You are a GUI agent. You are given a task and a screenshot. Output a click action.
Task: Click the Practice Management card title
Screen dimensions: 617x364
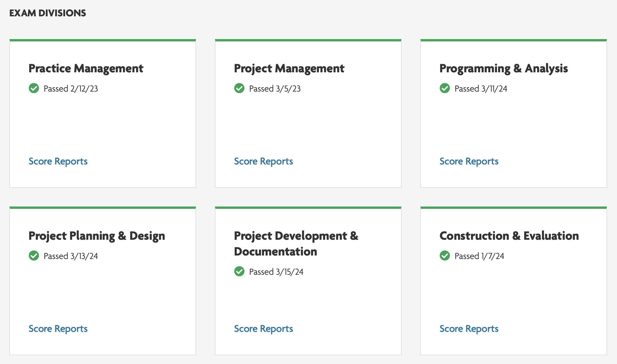pos(86,69)
